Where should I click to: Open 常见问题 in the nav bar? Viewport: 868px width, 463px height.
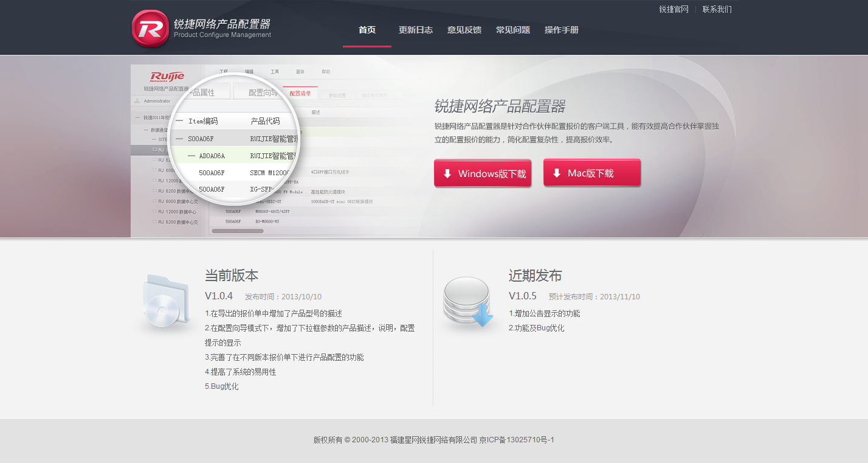[513, 30]
